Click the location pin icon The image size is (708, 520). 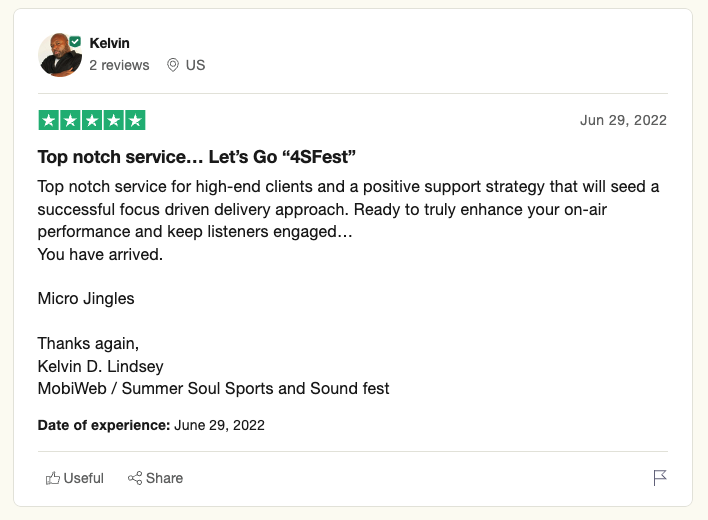172,65
